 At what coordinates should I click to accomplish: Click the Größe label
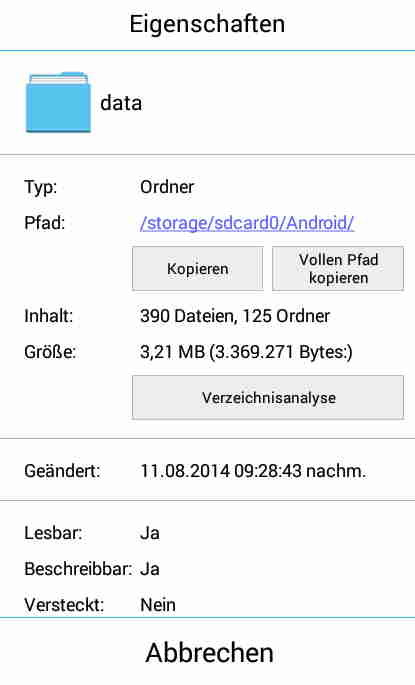click(50, 352)
